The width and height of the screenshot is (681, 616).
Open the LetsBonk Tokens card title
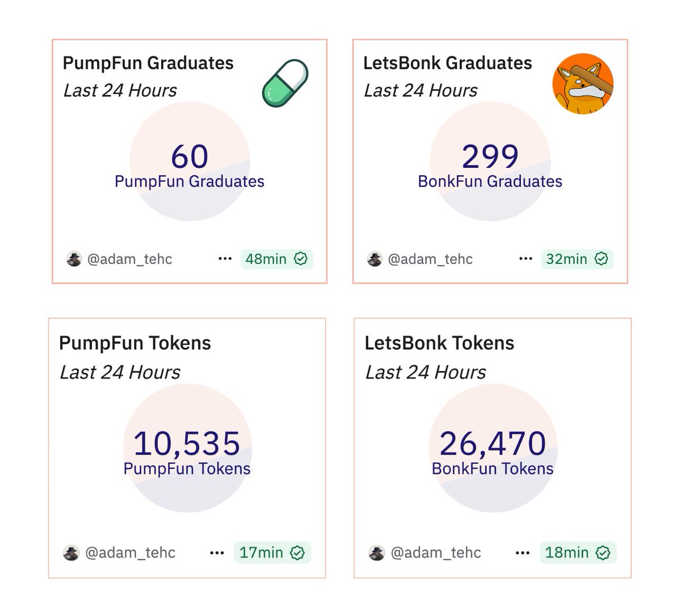click(x=439, y=343)
